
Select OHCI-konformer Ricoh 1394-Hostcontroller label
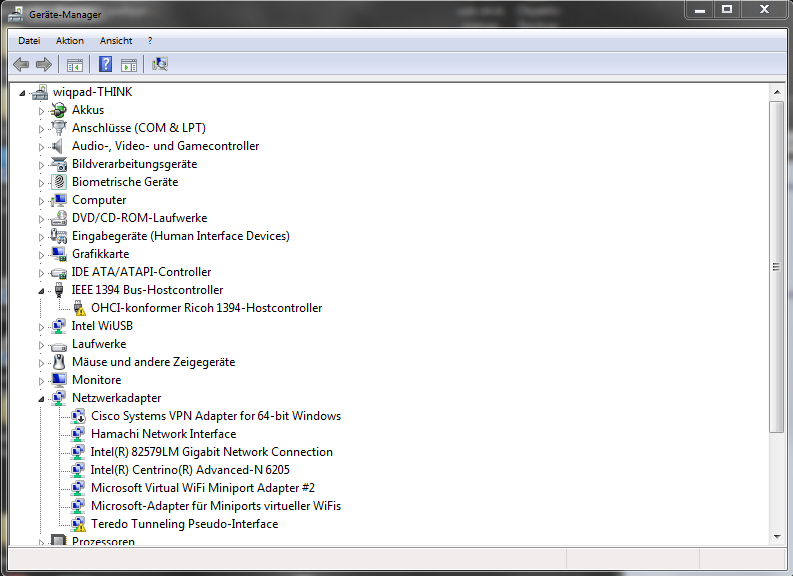coord(206,308)
